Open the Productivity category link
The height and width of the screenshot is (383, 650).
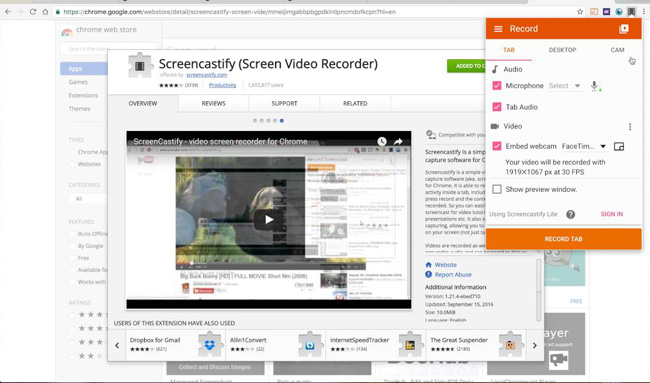pos(222,85)
